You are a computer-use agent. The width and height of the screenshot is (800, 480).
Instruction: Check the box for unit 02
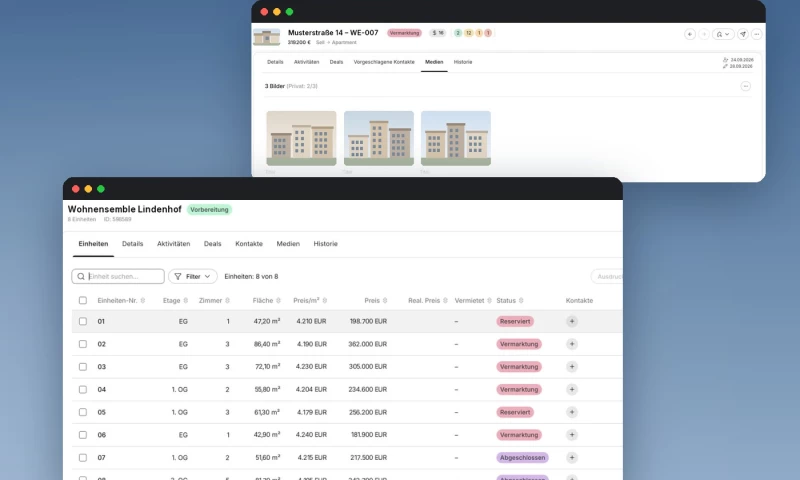click(83, 344)
